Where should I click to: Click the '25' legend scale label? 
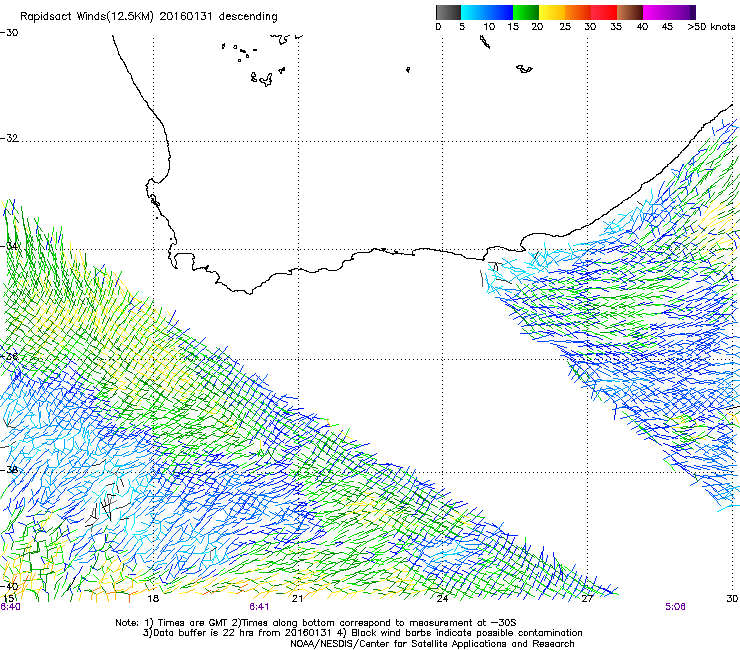(565, 27)
